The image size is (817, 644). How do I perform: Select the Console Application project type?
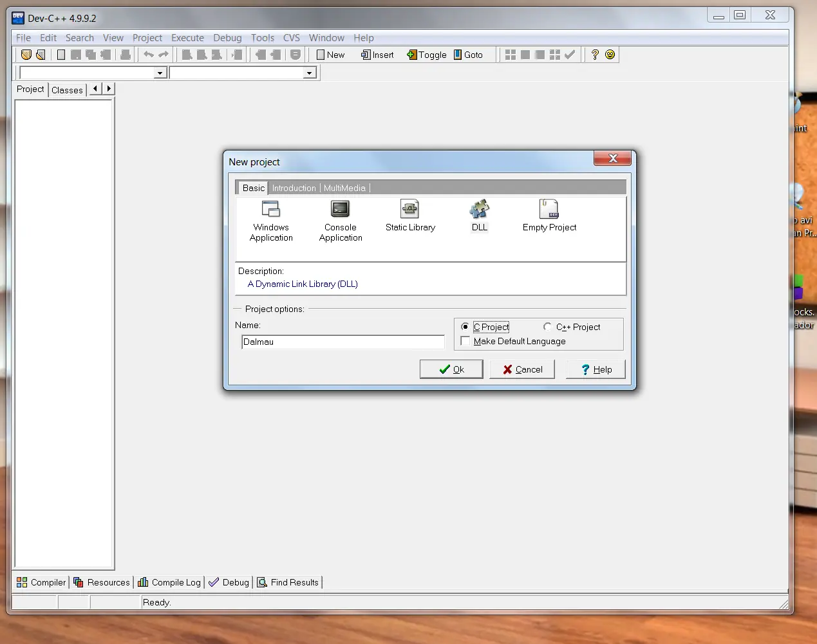341,221
